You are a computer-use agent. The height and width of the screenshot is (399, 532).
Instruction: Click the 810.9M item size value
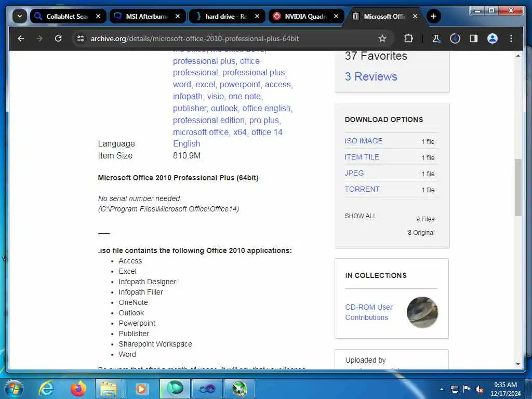tap(187, 155)
